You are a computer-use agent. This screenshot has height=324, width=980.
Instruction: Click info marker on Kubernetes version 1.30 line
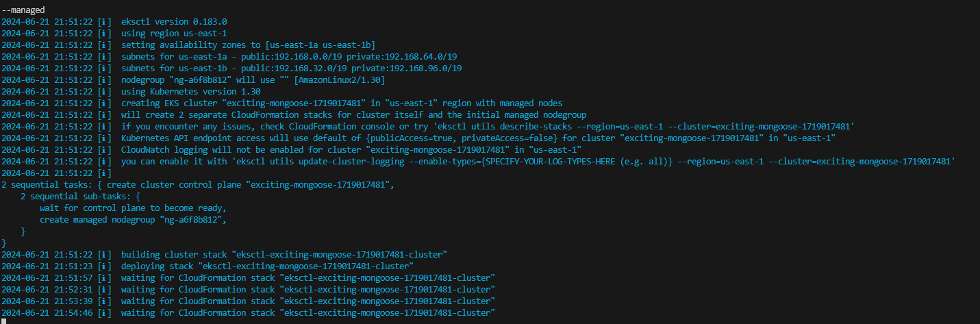105,91
